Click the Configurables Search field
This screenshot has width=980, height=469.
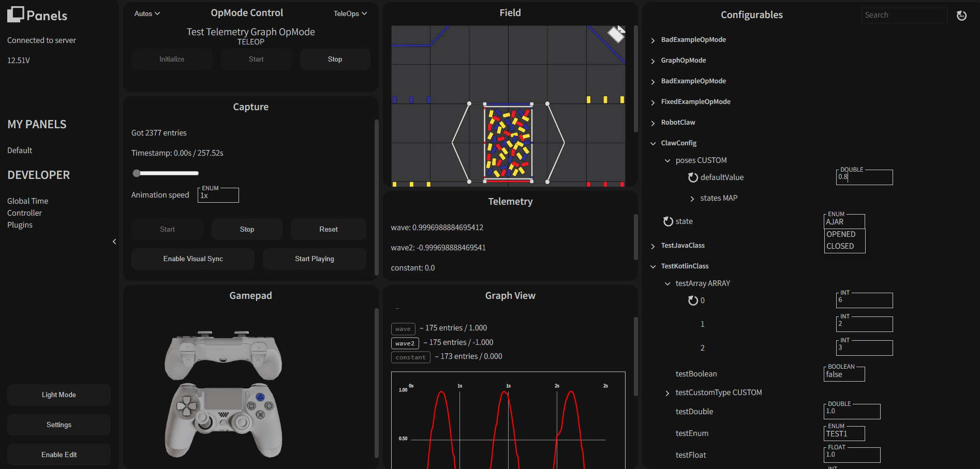coord(904,16)
